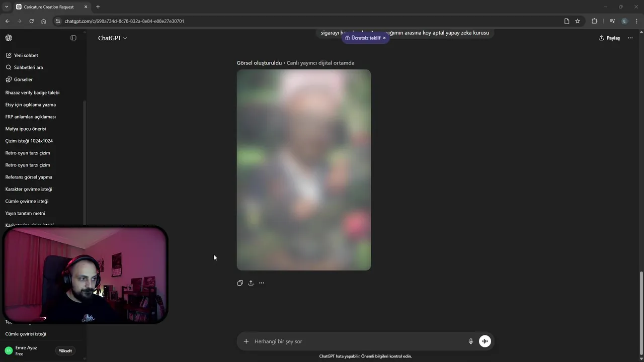View site information icon in address bar
The width and height of the screenshot is (644, 362).
point(58,21)
